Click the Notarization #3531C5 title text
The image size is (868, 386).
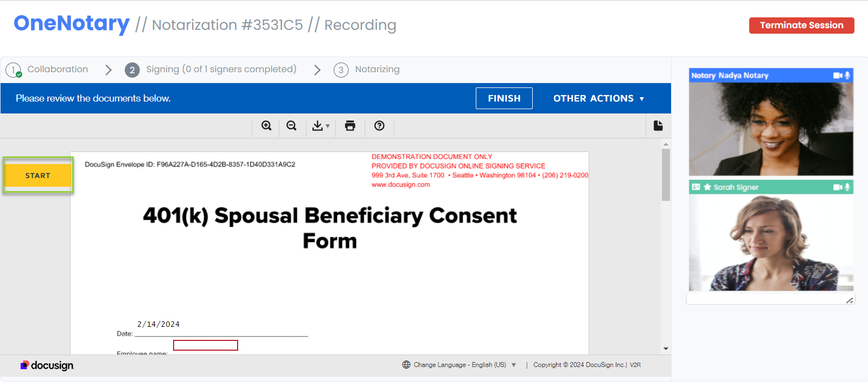[x=227, y=25]
